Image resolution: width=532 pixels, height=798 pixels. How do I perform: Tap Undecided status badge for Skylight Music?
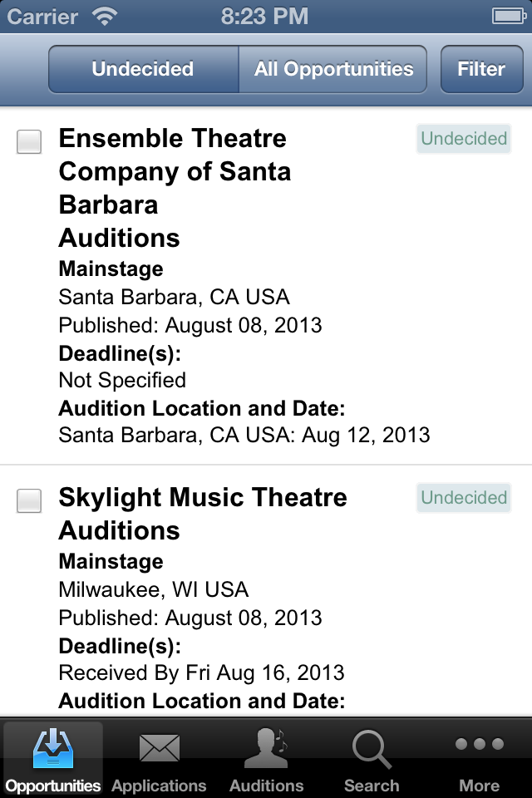(x=464, y=497)
